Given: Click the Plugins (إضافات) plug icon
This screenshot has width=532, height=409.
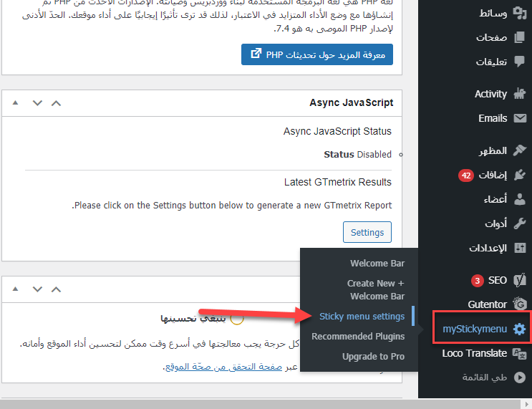Looking at the screenshot, I should pos(519,175).
